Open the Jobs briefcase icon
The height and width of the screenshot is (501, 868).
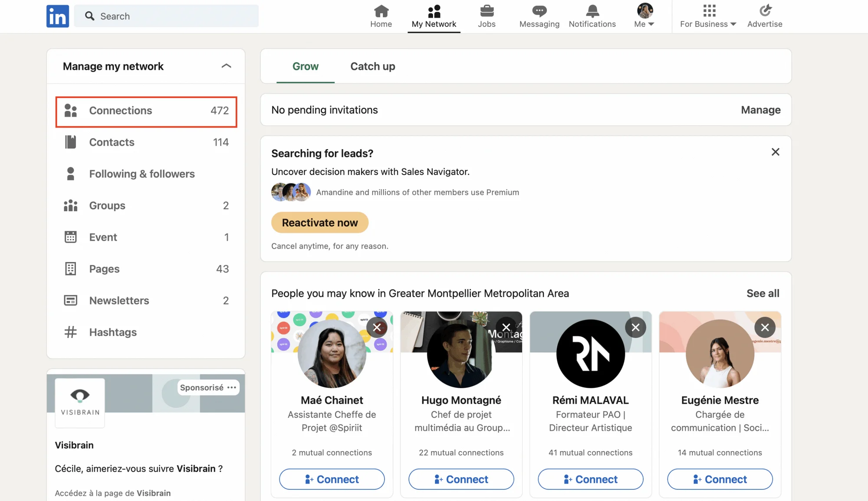[487, 10]
